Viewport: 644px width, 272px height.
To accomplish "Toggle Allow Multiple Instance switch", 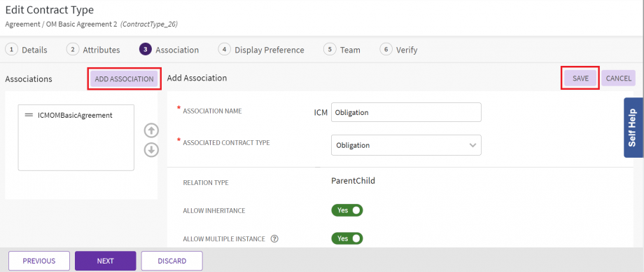I will click(347, 238).
